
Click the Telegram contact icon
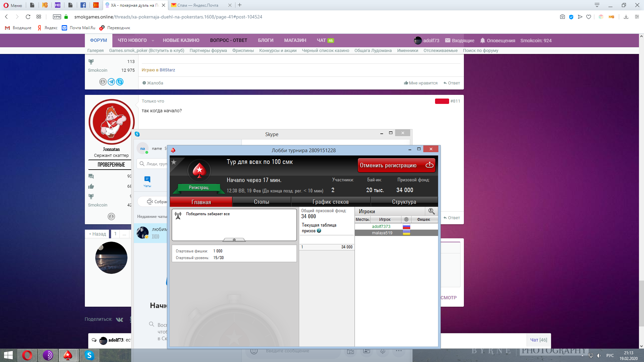point(111,82)
